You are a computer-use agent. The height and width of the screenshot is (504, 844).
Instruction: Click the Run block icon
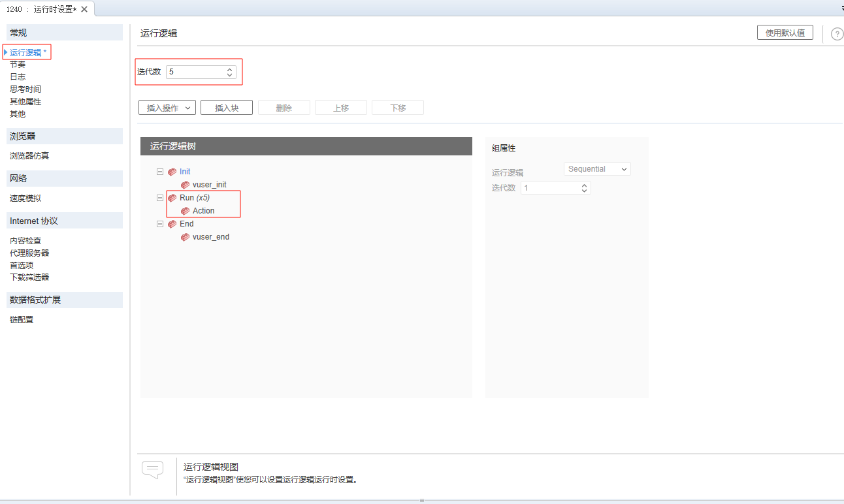[172, 197]
